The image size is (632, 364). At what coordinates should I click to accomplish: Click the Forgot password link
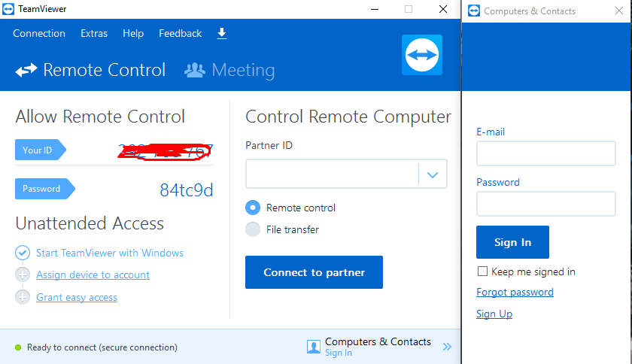pos(515,292)
